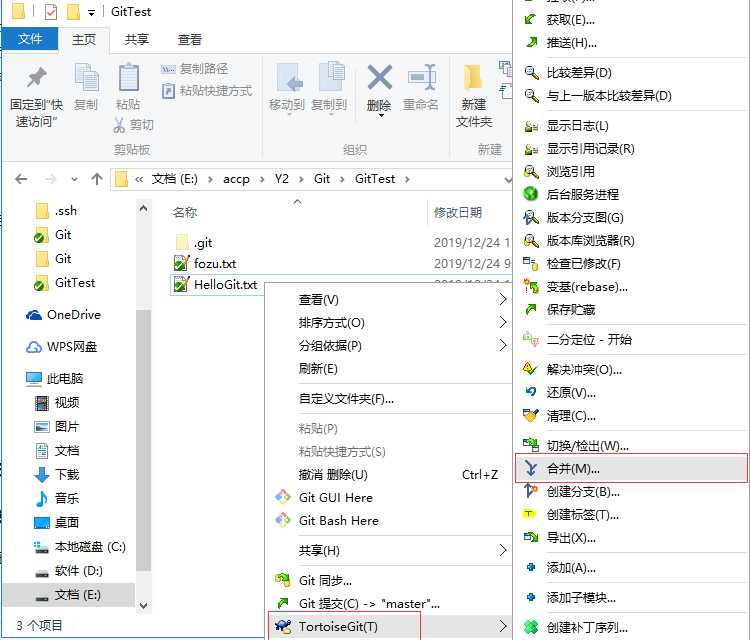The image size is (750, 640).
Task: Click the up one level arrow
Action: (x=97, y=179)
